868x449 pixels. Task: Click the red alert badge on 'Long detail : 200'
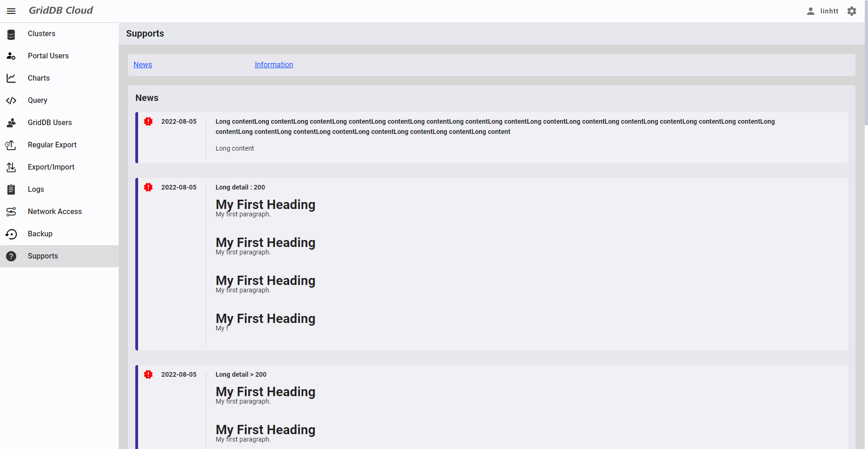point(148,187)
